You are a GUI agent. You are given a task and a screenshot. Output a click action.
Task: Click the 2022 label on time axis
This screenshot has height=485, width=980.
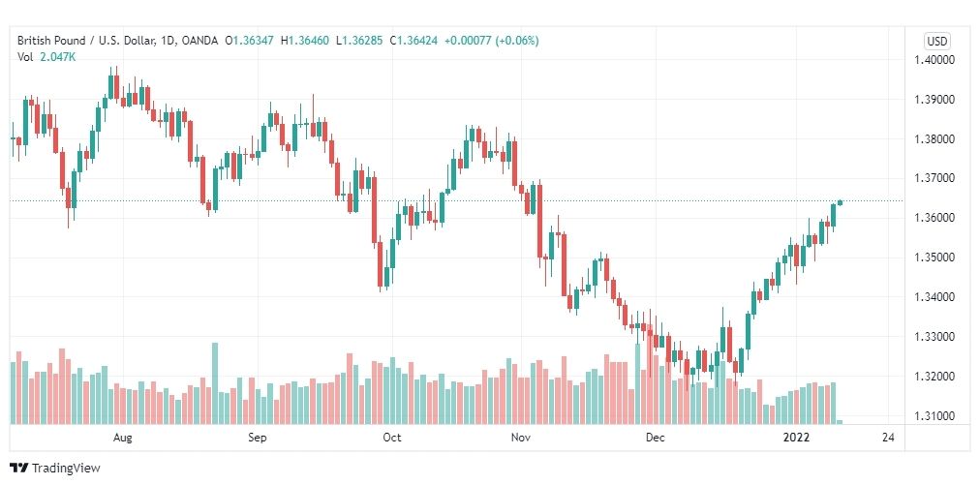(x=796, y=438)
